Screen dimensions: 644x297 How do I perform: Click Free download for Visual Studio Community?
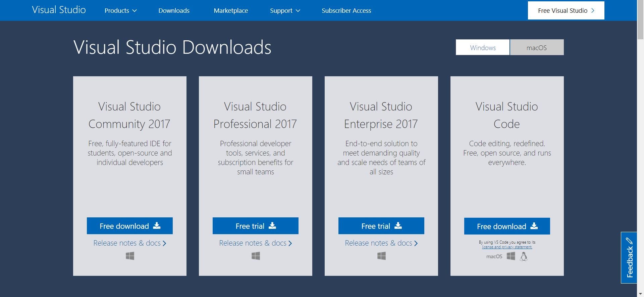pos(130,226)
